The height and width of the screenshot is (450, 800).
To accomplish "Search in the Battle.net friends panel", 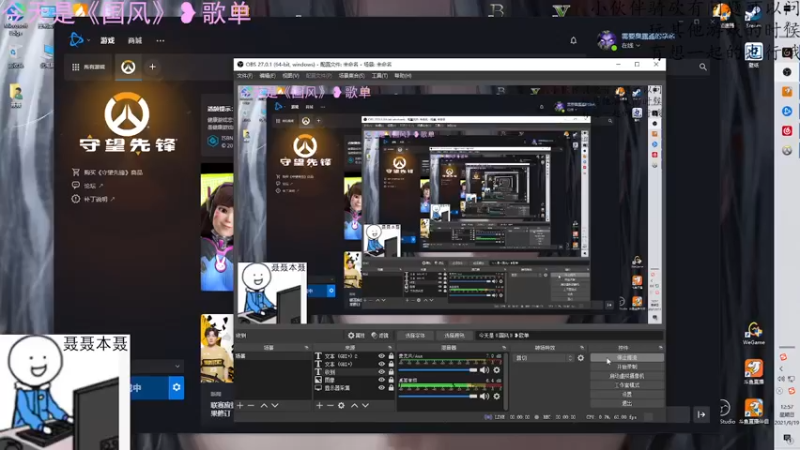I will point(703,67).
